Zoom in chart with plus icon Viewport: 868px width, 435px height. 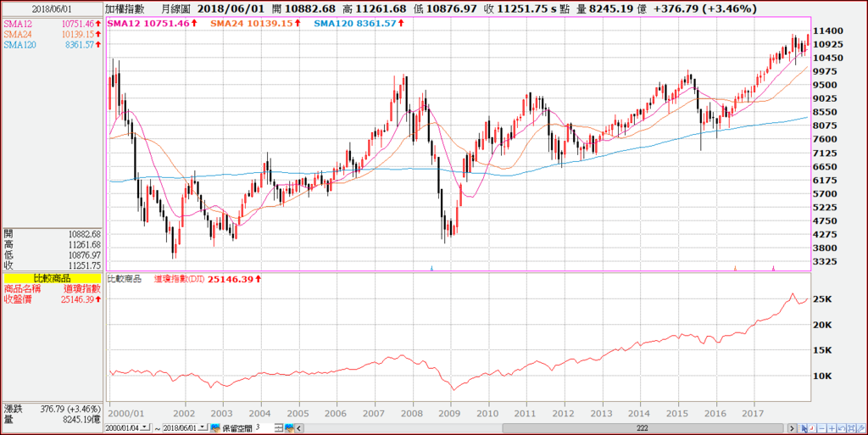(832, 428)
